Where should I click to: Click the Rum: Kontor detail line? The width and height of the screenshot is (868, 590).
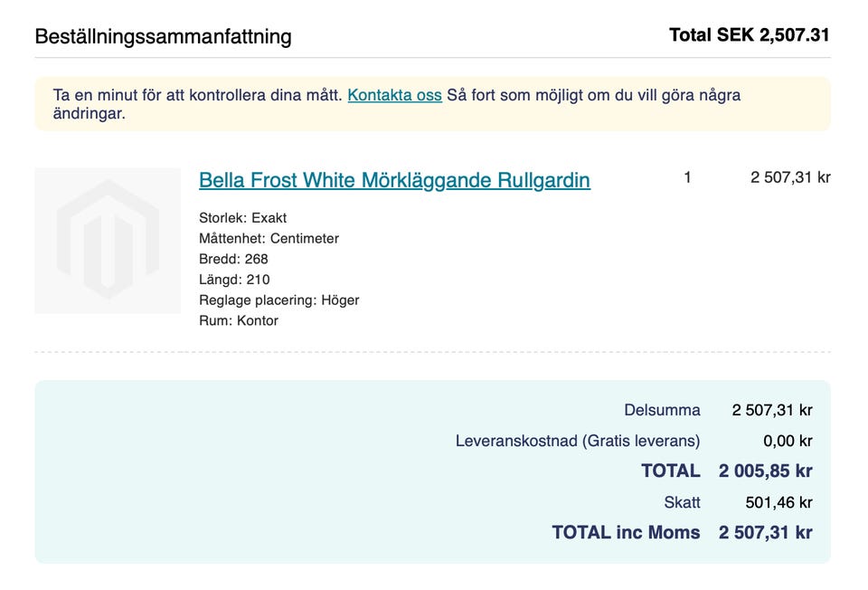point(239,320)
